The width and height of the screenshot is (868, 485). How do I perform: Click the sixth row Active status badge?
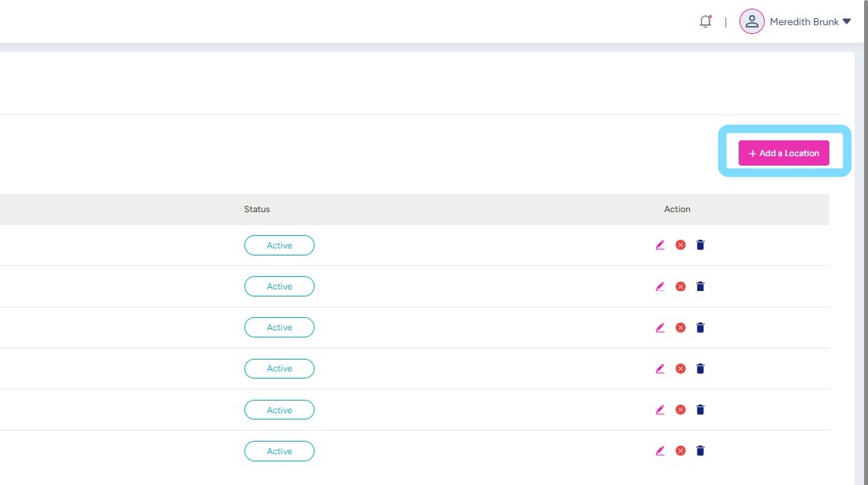(279, 451)
